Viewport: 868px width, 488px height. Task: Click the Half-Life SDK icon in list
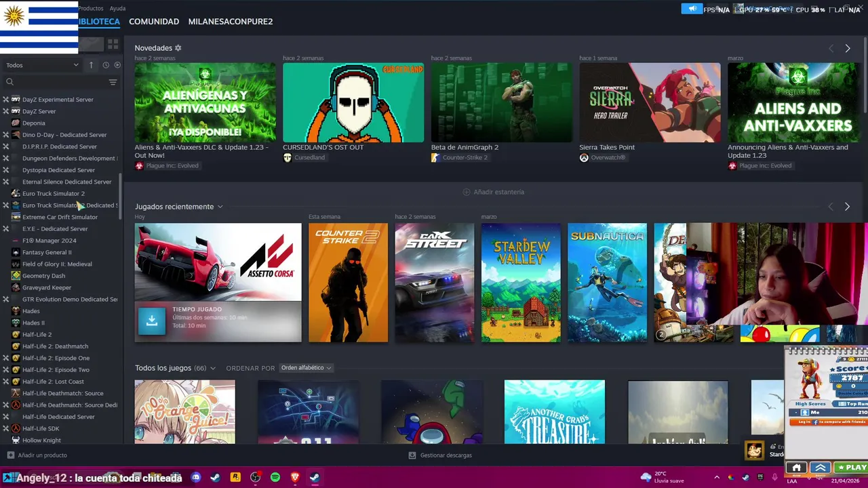(16, 428)
